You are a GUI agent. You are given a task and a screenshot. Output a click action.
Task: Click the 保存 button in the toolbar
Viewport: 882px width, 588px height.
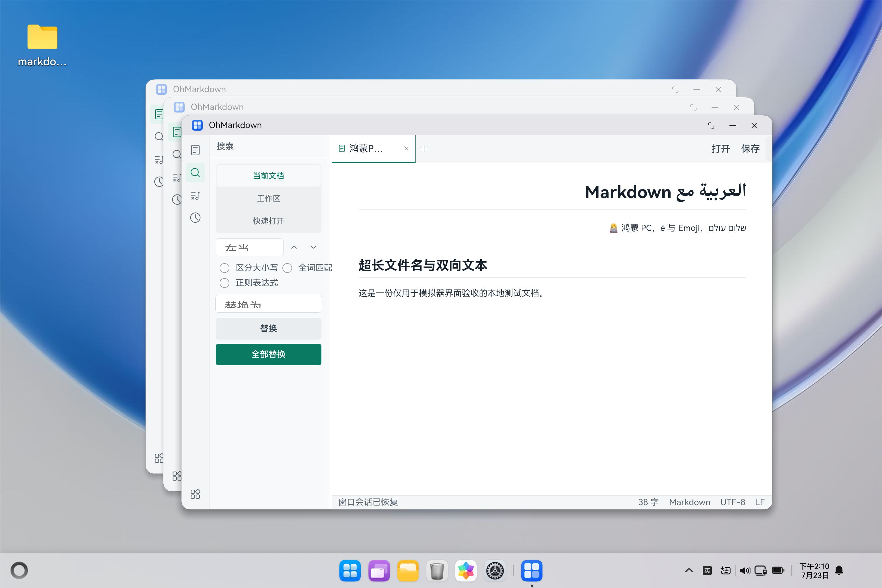pyautogui.click(x=750, y=149)
